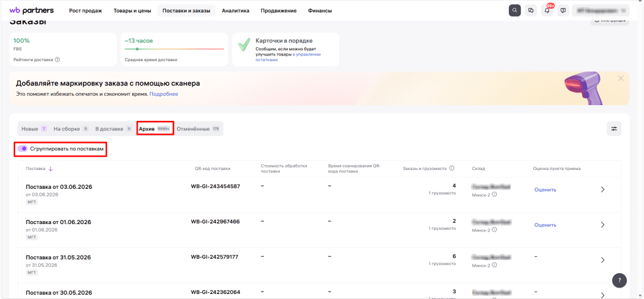Viewport: 644px width, 299px height.
Task: Click the 100% FBS rating value
Action: (x=21, y=41)
